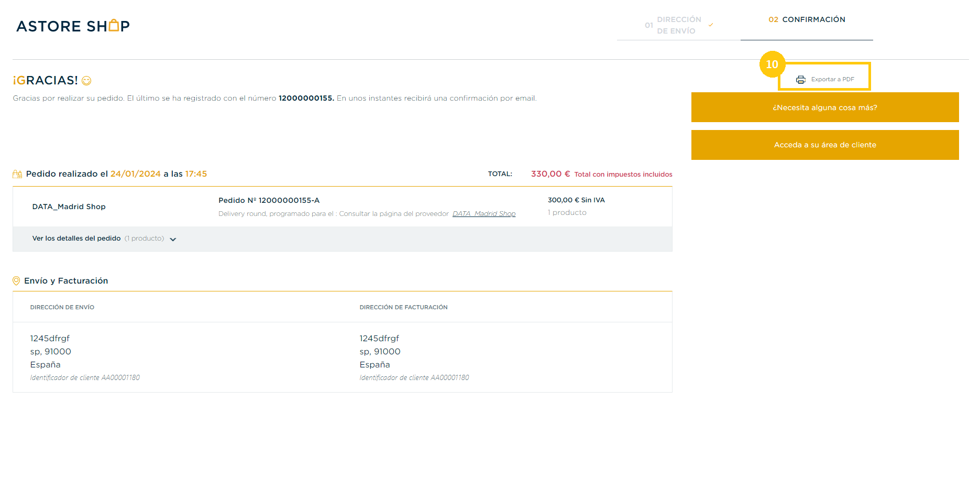This screenshot has width=980, height=477.
Task: Click order number 12000000155 in confirmation text
Action: click(306, 98)
